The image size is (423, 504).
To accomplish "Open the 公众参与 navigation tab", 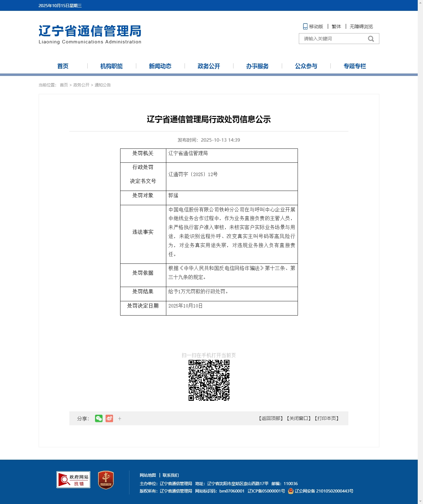I will 306,66.
